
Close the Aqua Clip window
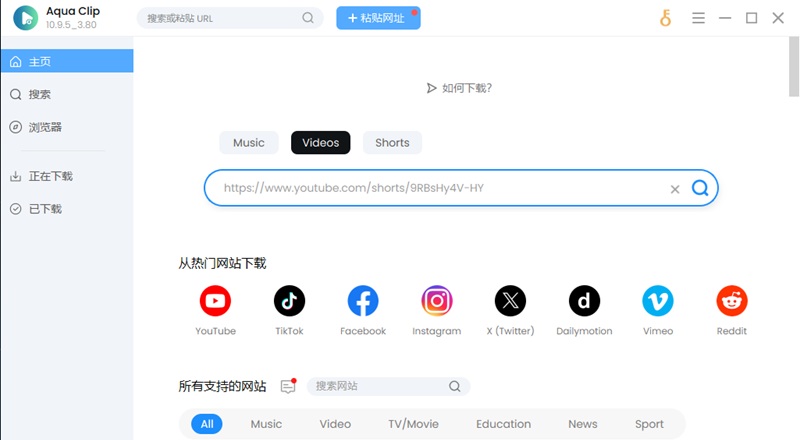click(778, 18)
